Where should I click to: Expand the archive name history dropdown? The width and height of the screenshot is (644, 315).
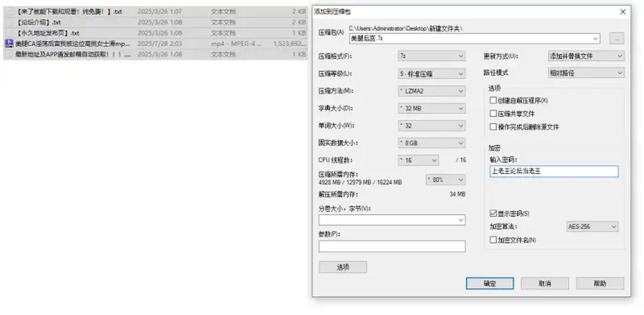pyautogui.click(x=596, y=39)
